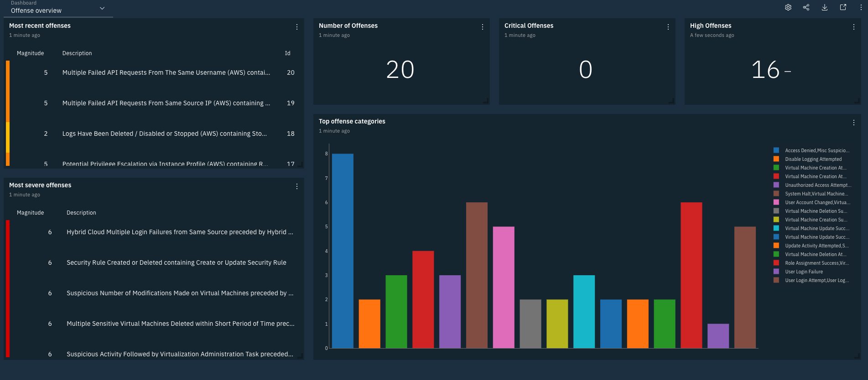This screenshot has width=868, height=380.
Task: Click the orange Disable Logging Attempted swatch
Action: click(x=776, y=159)
